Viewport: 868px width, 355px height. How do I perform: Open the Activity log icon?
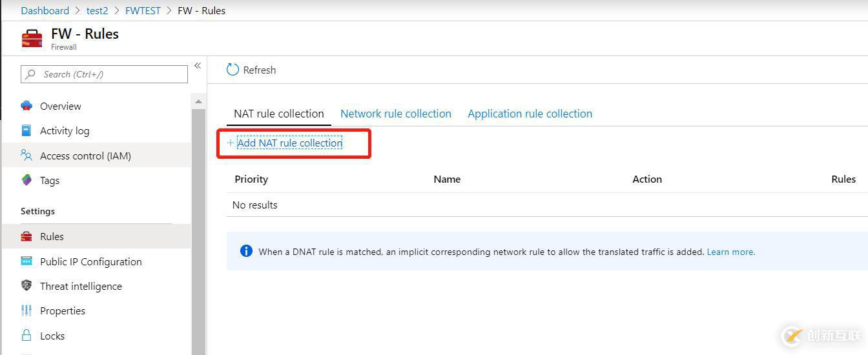pos(26,130)
